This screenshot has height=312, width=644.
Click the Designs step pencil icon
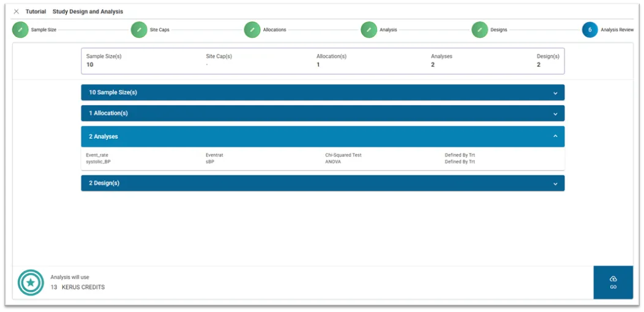[479, 30]
